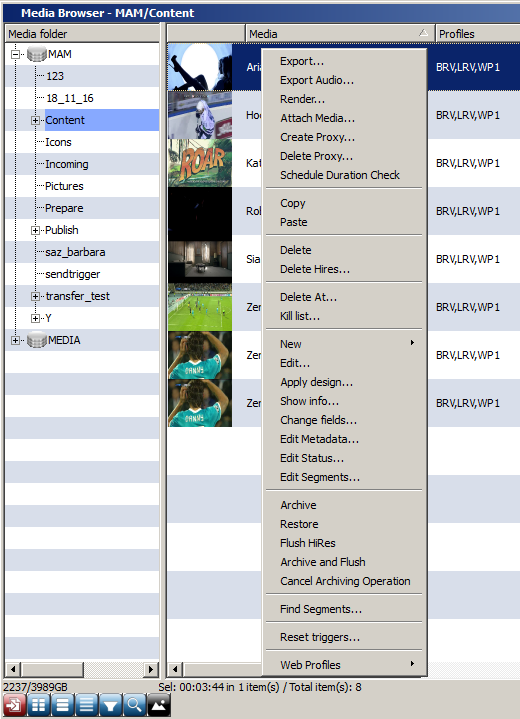Click the Profiles column header
Viewport: 520px width, 719px height.
coord(477,33)
